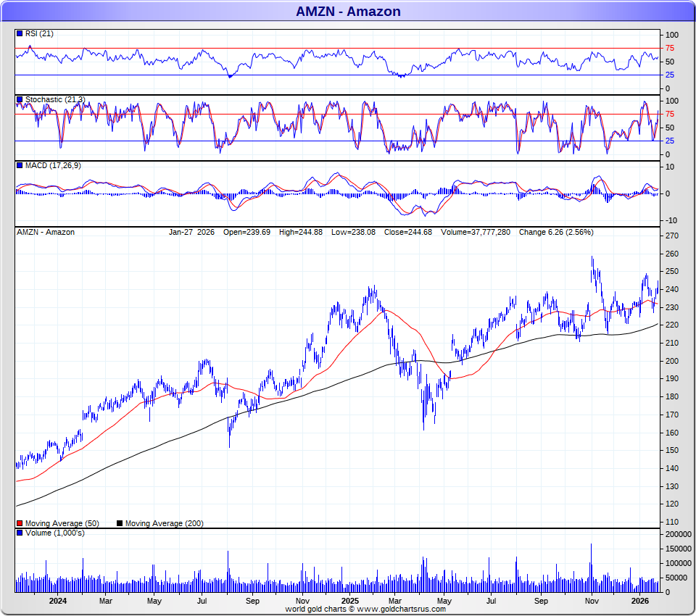Click the blue MACD legend square
Image resolution: width=696 pixels, height=616 pixels.
click(x=20, y=165)
